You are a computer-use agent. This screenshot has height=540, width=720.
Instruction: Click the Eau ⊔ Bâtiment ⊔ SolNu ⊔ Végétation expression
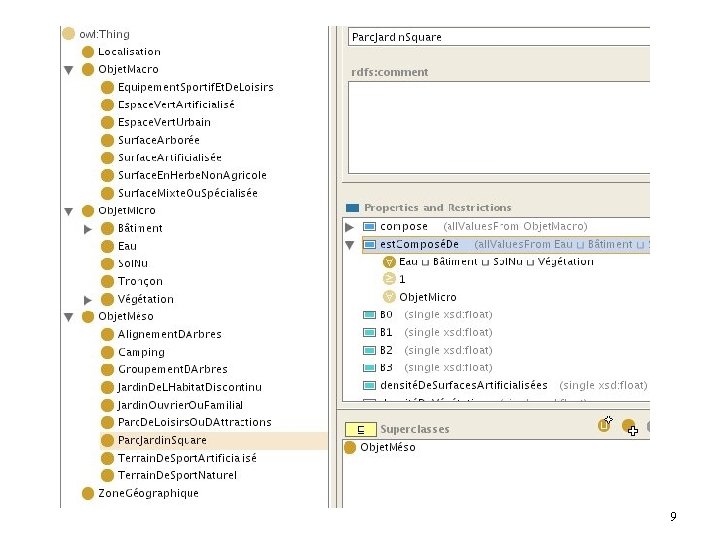point(496,262)
